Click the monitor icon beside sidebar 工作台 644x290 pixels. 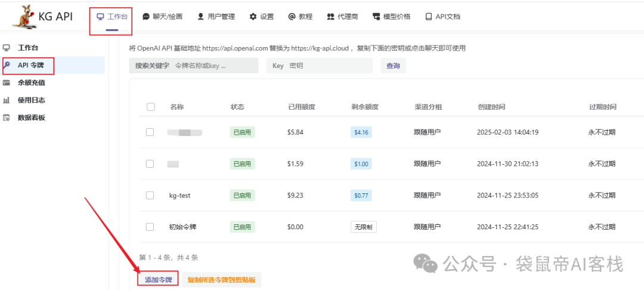[x=6, y=48]
